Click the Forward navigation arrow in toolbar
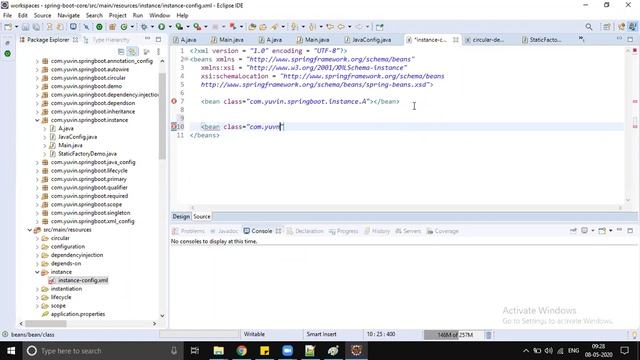640x360 pixels. (359, 27)
